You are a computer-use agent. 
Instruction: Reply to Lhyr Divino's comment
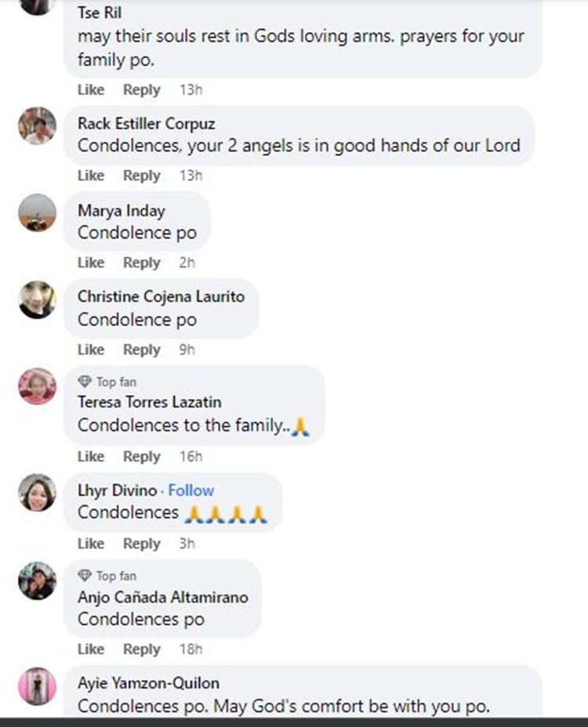[x=142, y=543]
